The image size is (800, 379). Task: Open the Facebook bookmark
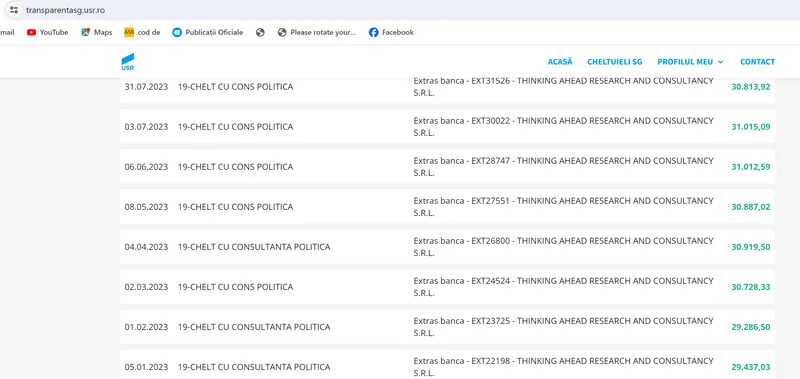(391, 32)
